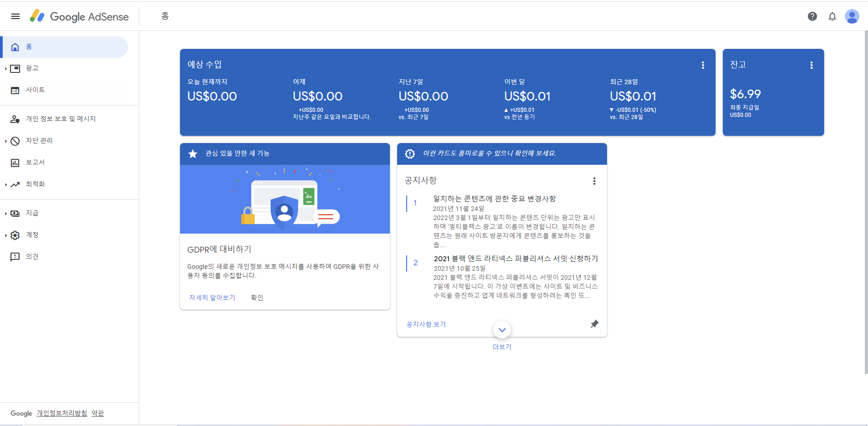Open the hamburger main menu
This screenshot has height=426, width=868.
[15, 16]
